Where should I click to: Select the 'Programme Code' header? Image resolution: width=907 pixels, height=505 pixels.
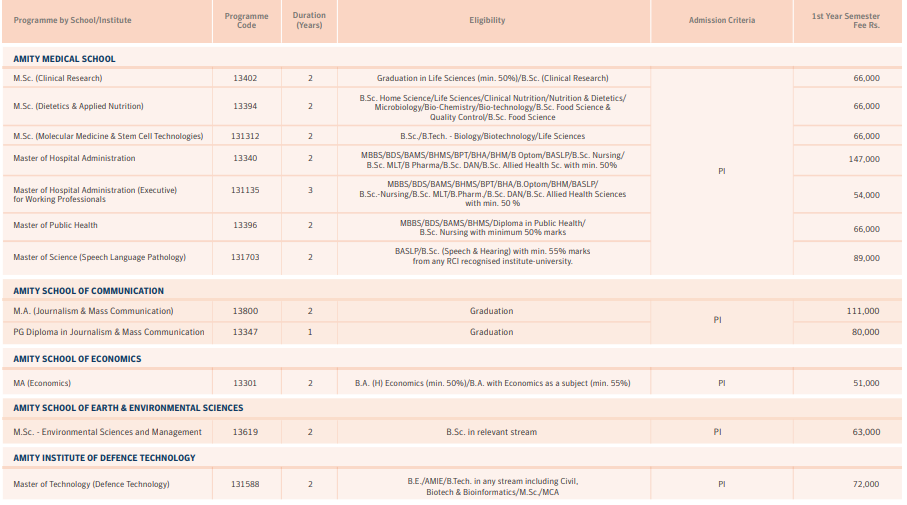[x=246, y=20]
